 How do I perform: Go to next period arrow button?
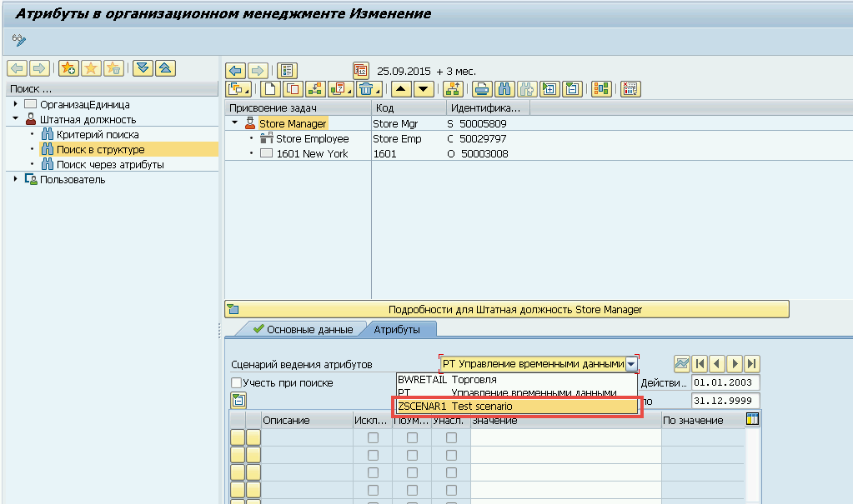click(735, 364)
